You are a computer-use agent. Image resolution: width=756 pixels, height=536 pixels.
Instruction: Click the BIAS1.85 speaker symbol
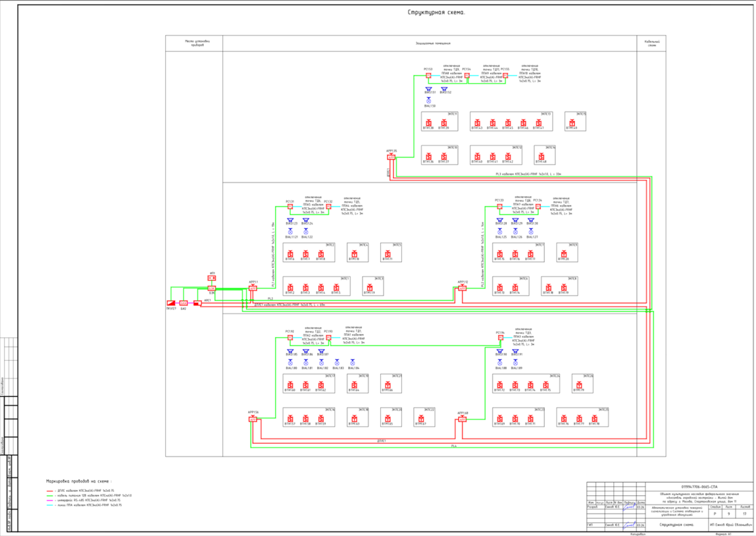click(290, 352)
